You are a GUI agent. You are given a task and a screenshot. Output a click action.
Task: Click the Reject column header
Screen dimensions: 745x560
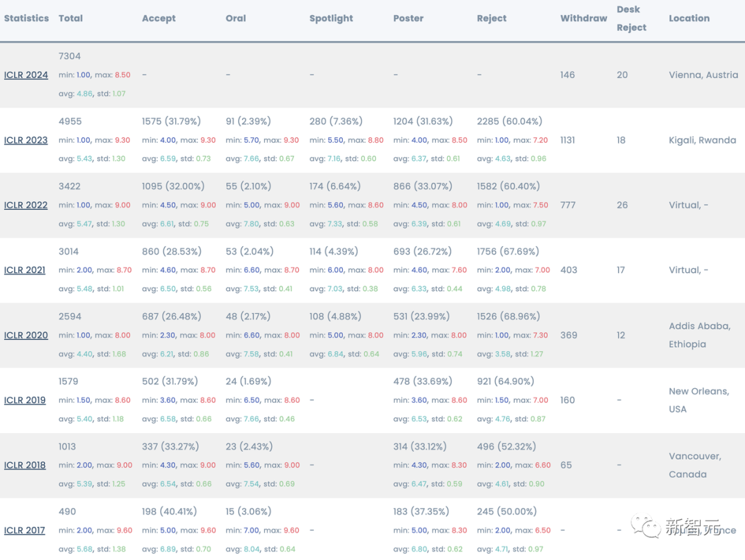point(491,19)
